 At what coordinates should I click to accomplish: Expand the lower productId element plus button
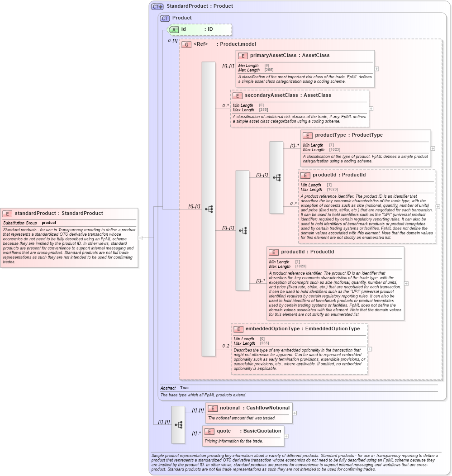tap(406, 283)
